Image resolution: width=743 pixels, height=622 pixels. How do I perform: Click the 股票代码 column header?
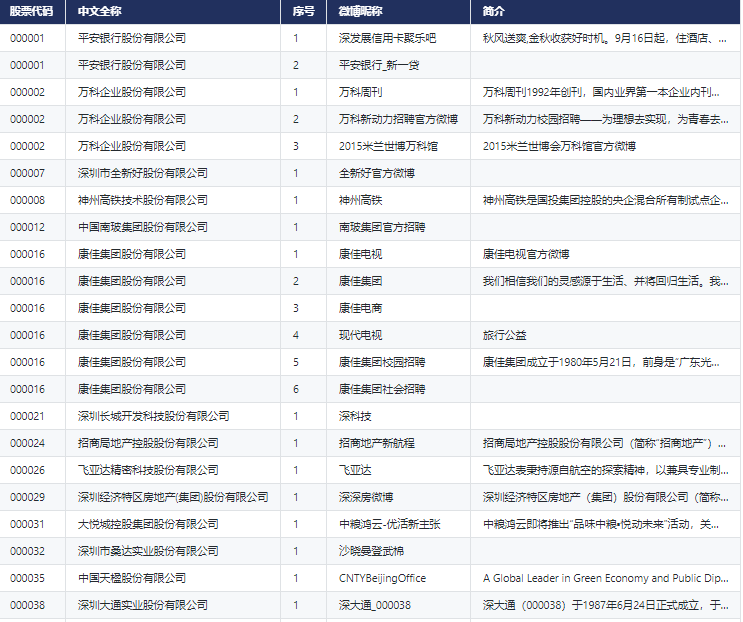click(x=31, y=11)
